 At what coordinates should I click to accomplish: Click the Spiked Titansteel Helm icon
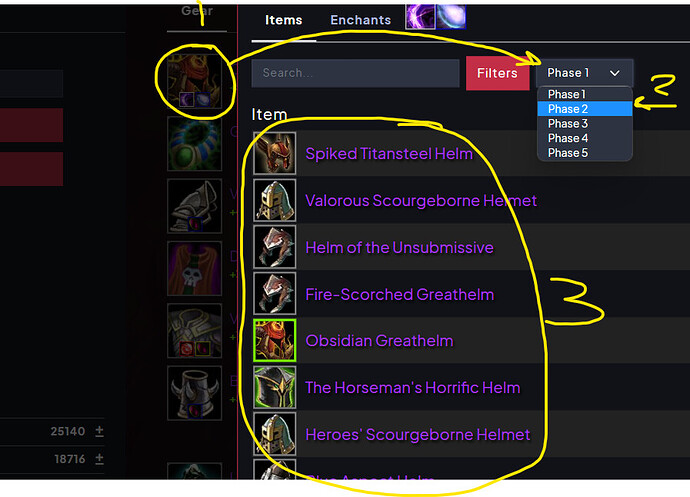click(275, 153)
